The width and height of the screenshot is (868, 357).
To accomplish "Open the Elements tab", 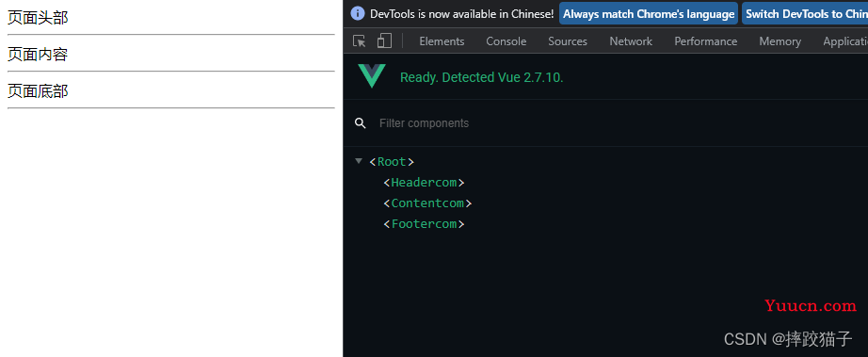I will (442, 41).
